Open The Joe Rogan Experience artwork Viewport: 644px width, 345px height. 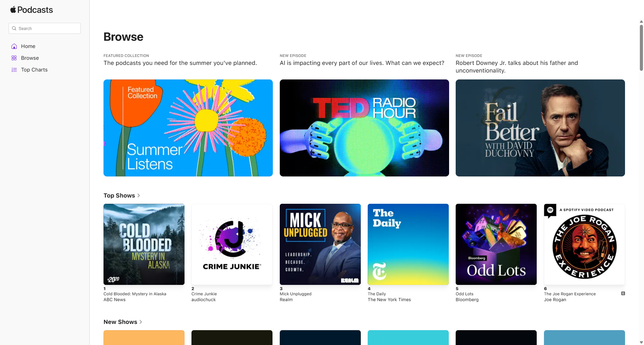pyautogui.click(x=584, y=244)
